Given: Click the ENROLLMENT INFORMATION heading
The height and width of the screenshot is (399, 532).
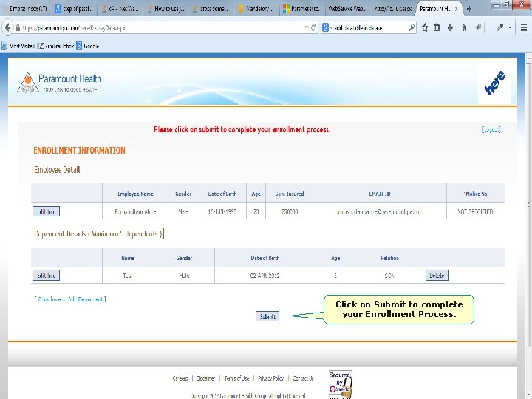Looking at the screenshot, I should [79, 150].
